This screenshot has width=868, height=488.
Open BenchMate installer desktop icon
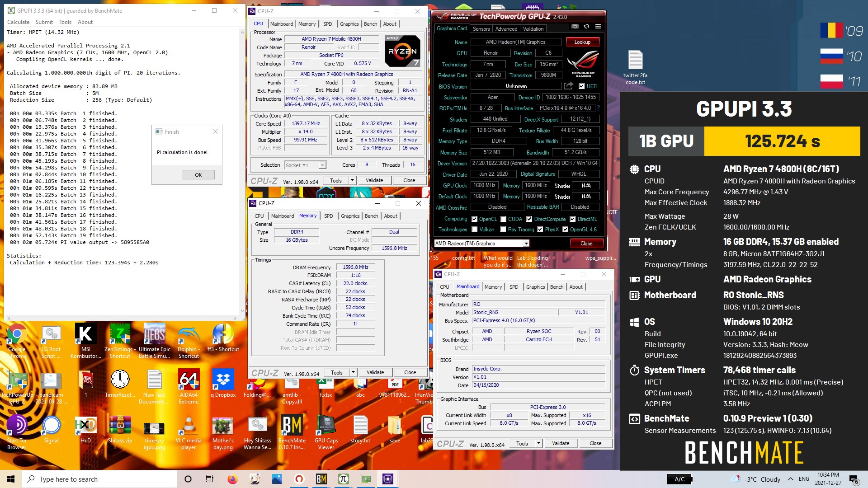[x=292, y=433]
